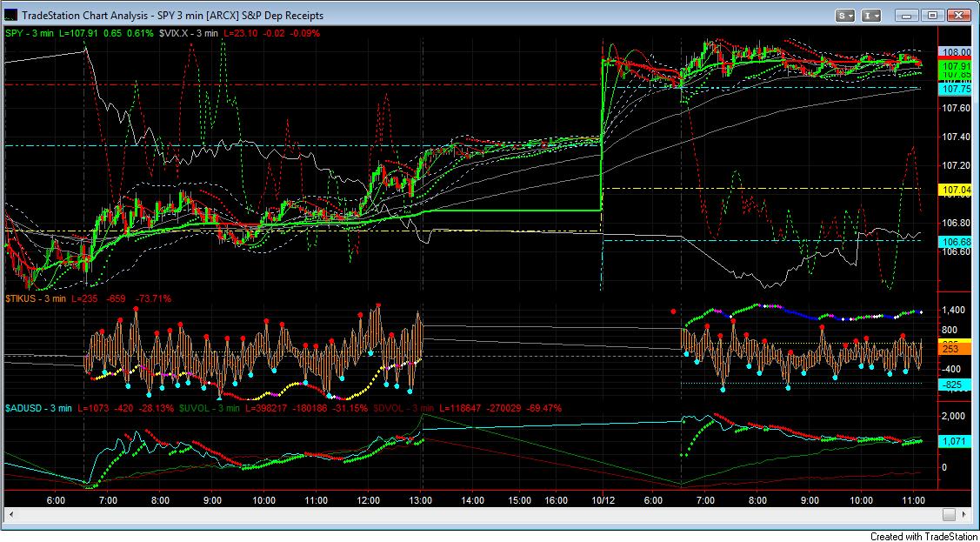Open the I interval-link dropdown in title bar
This screenshot has height=542, width=980.
point(871,15)
